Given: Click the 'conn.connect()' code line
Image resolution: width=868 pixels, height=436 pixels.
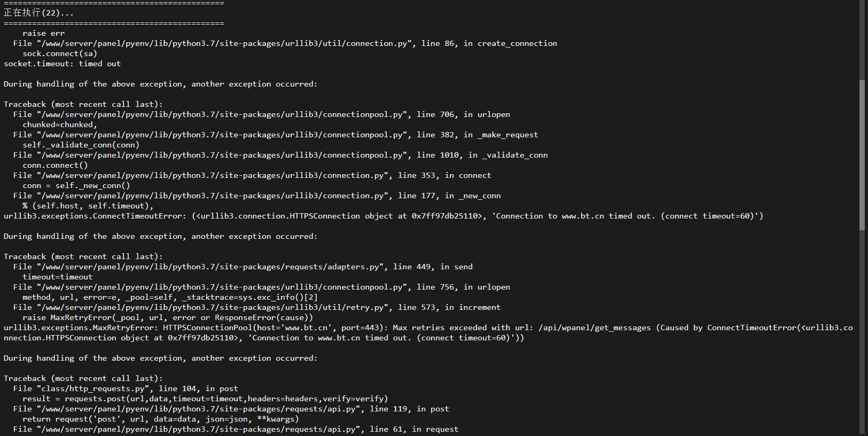Looking at the screenshot, I should (x=55, y=165).
